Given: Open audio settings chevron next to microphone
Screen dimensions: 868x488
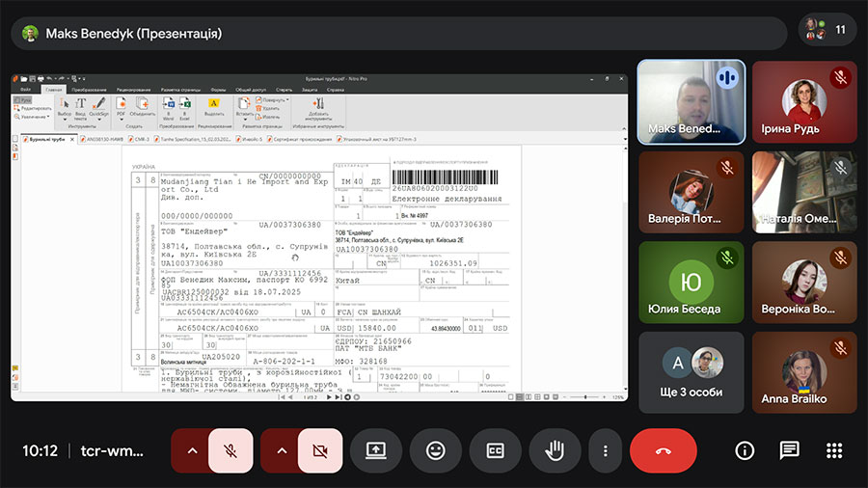Looking at the screenshot, I should (x=191, y=450).
